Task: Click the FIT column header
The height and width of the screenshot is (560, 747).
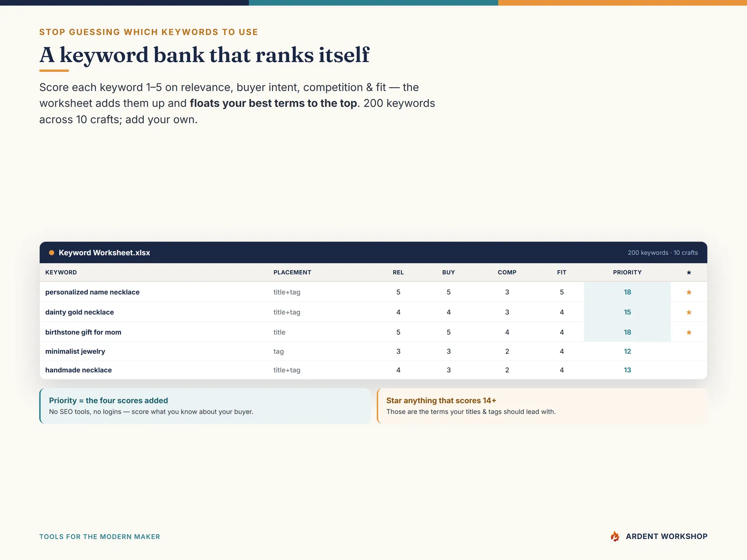Action: (562, 273)
